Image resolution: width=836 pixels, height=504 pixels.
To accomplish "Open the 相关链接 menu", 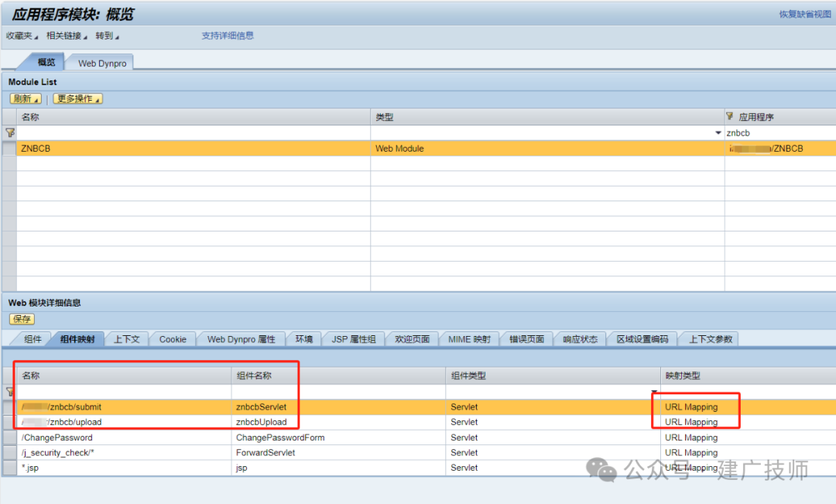I will [x=67, y=36].
